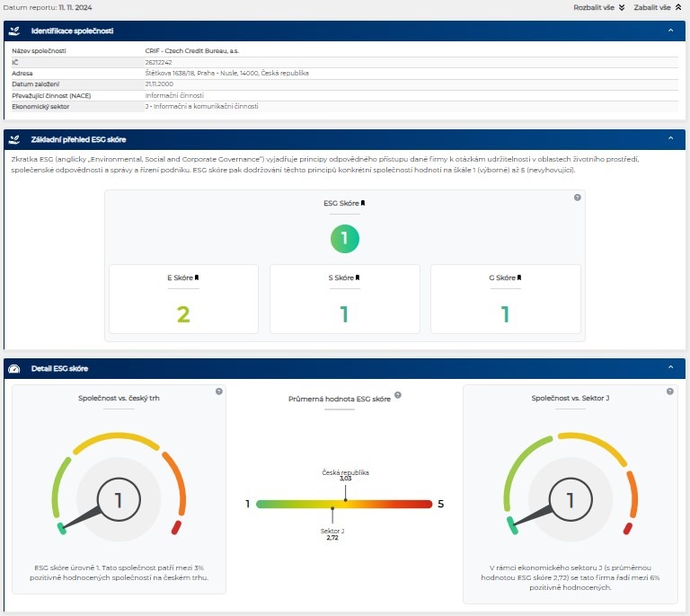This screenshot has height=616, width=690.
Task: Click the bookmark icon next to ESG Skóre
Action: [x=363, y=203]
